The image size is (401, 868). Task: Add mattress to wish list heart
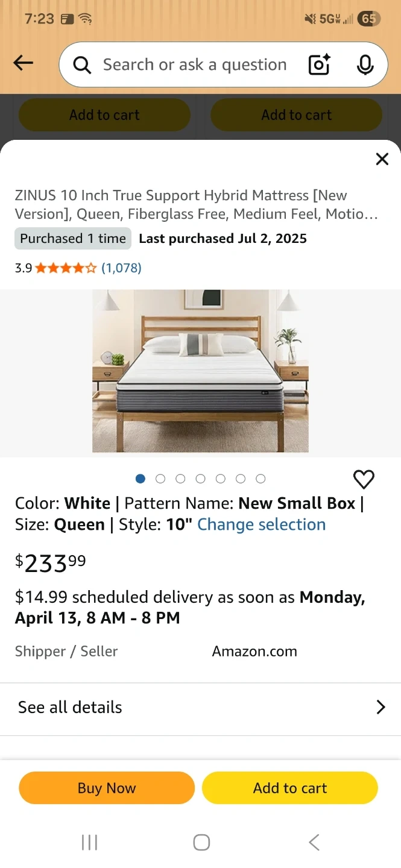(x=364, y=479)
